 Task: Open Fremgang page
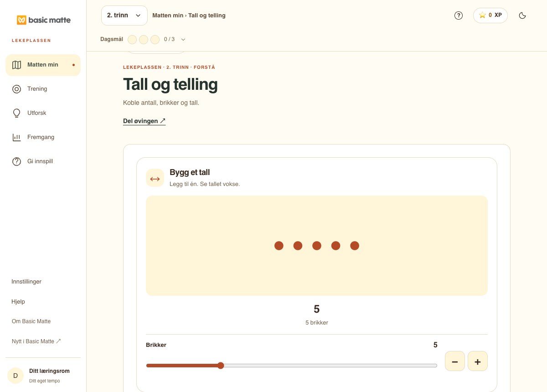pyautogui.click(x=43, y=137)
